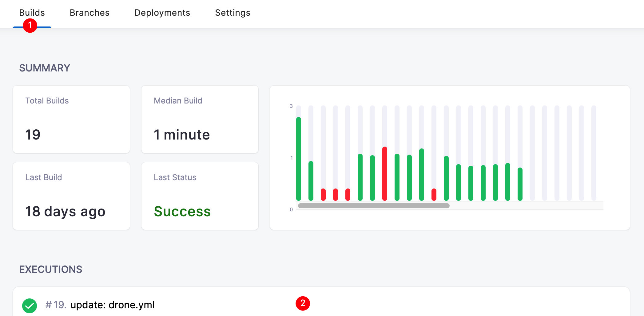This screenshot has height=316, width=644.
Task: Open the Settings tab
Action: [x=233, y=13]
